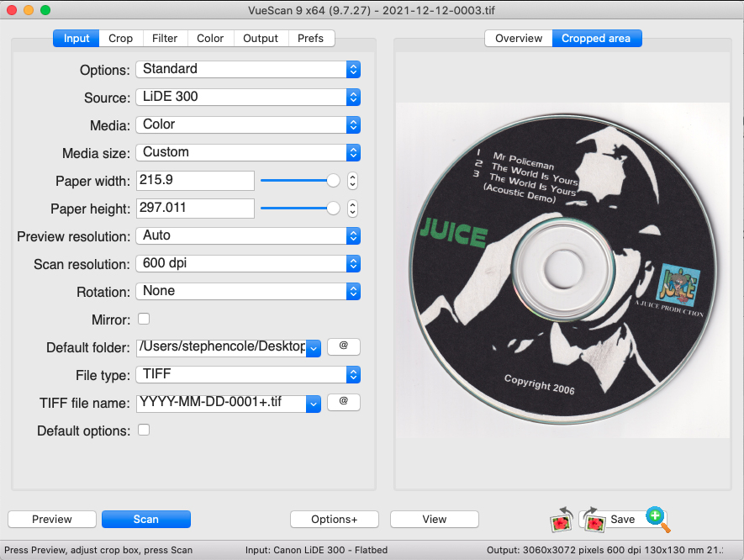744x560 pixels.
Task: Open the Preview resolution dropdown
Action: [248, 236]
